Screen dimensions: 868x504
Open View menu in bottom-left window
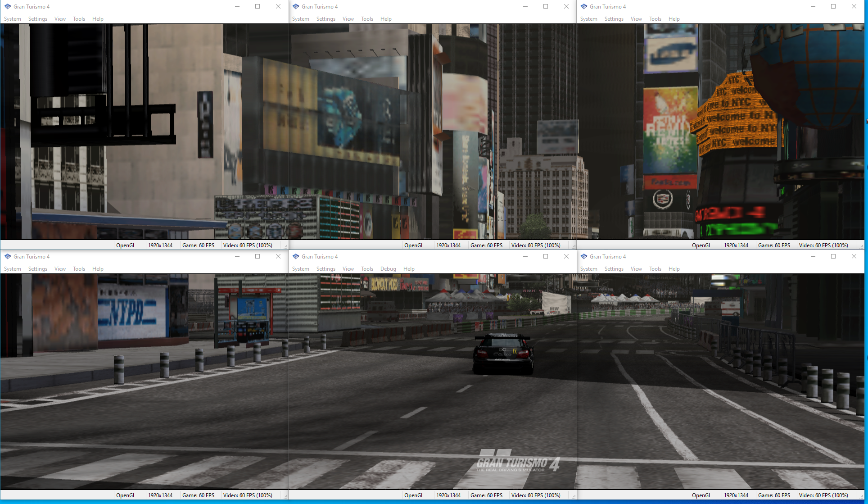click(60, 269)
